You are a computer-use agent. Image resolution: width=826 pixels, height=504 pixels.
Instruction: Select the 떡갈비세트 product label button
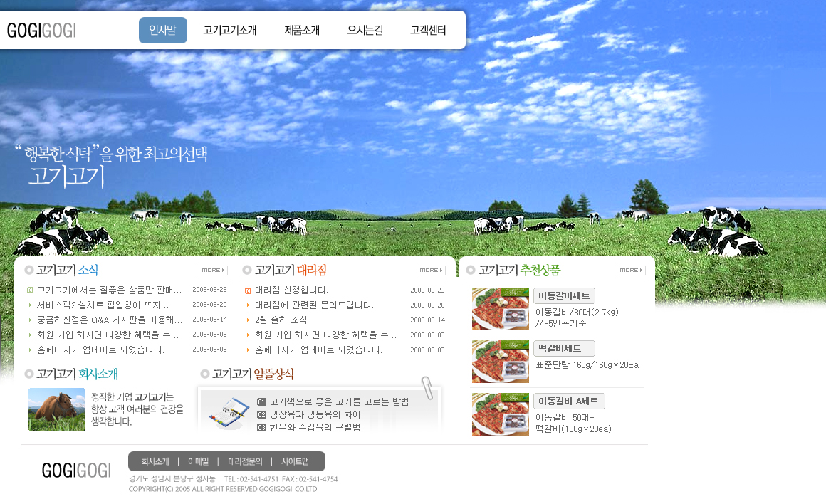[563, 348]
